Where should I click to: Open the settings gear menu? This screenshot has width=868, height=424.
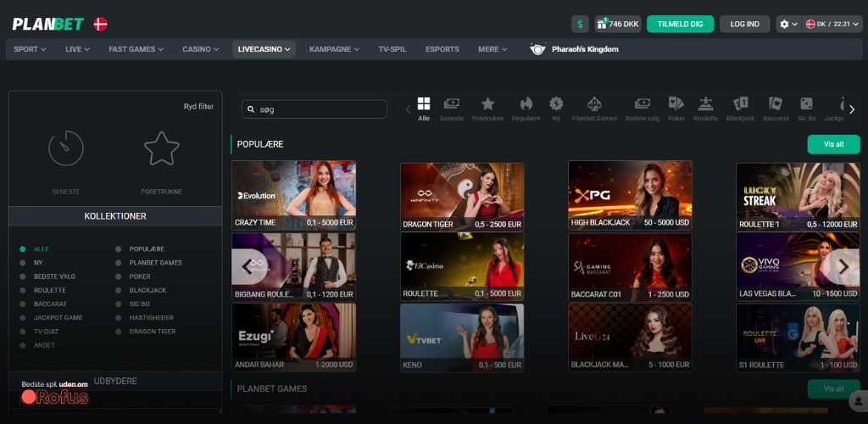point(788,24)
